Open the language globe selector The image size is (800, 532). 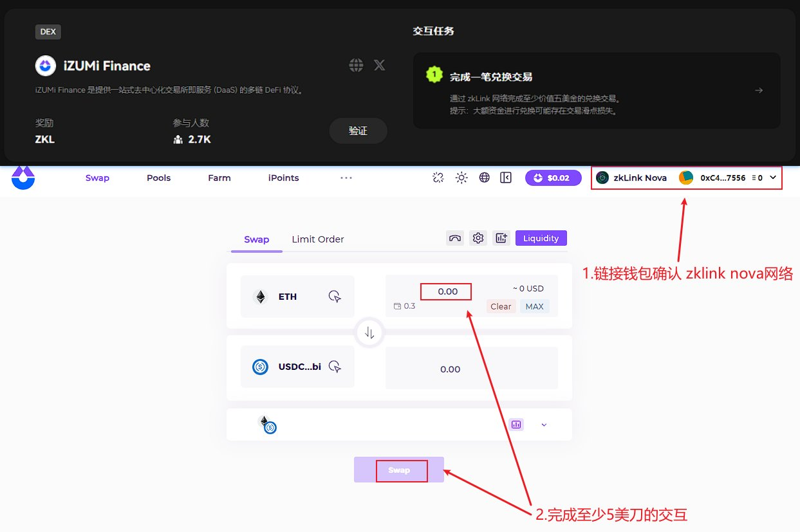pos(485,178)
